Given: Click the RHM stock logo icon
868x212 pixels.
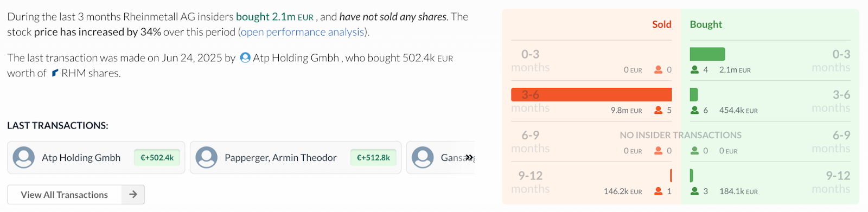Looking at the screenshot, I should point(55,73).
